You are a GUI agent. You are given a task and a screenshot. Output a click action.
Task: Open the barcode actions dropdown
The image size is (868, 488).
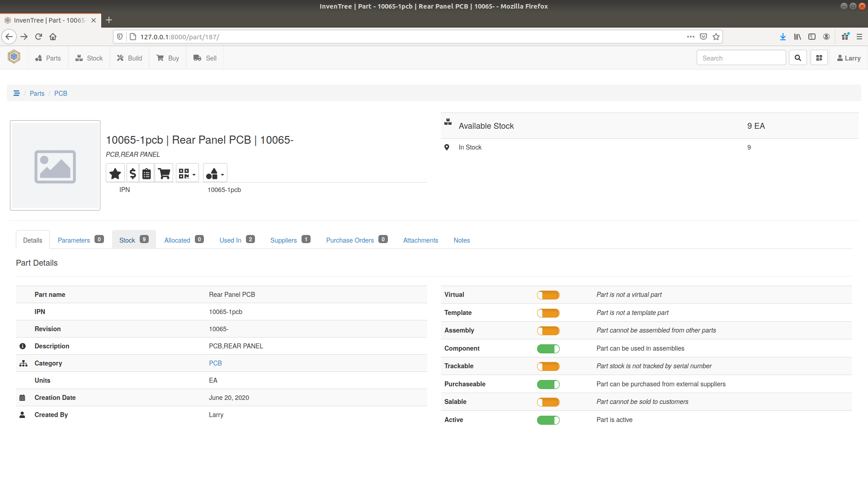[x=187, y=173]
